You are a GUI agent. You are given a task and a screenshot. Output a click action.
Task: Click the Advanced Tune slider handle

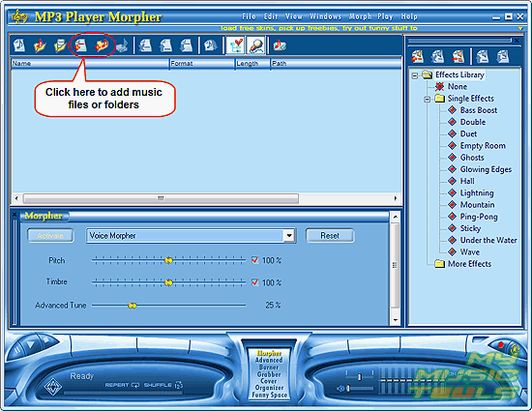[132, 306]
